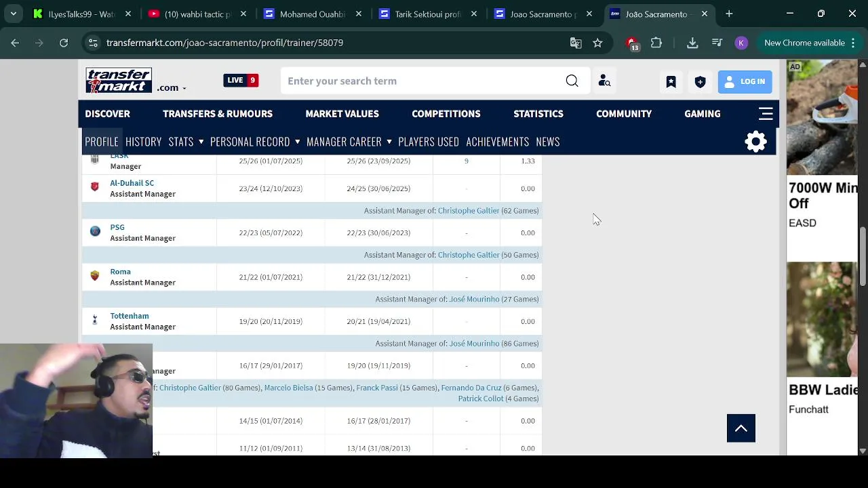The width and height of the screenshot is (868, 488).
Task: Click the Transfermarkt logo
Action: (x=119, y=81)
